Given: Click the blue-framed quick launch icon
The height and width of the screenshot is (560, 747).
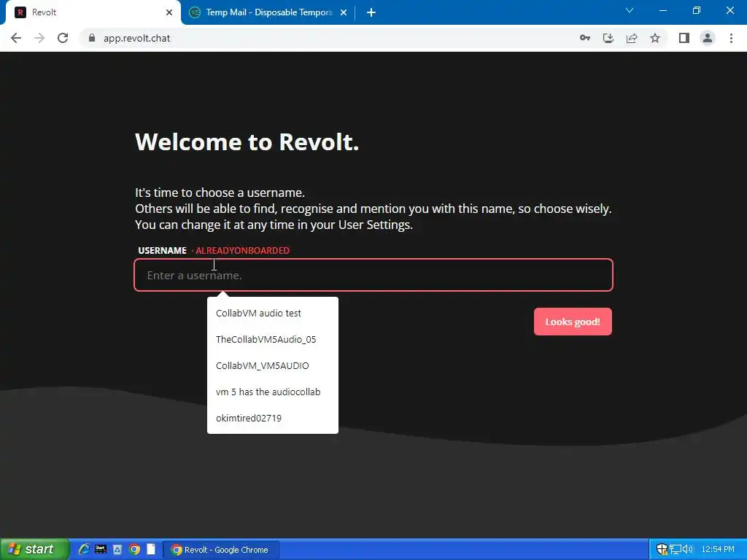Looking at the screenshot, I should [117, 550].
